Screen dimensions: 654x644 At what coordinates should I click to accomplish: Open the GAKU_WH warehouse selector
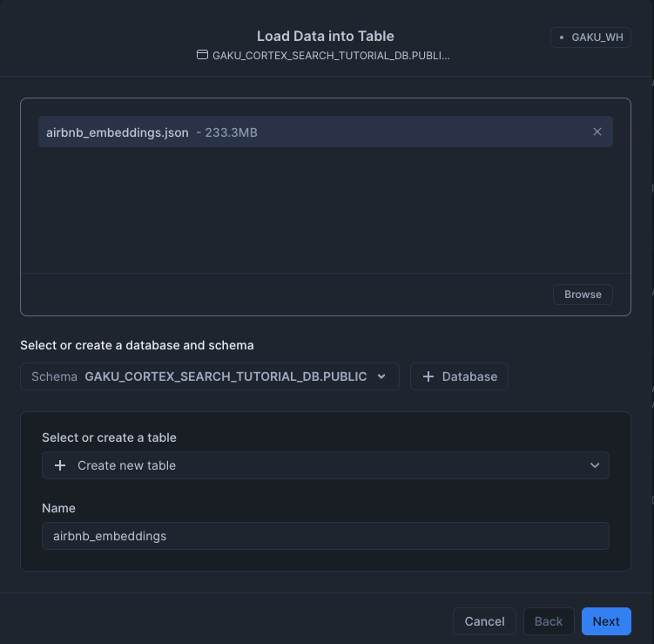tap(590, 37)
